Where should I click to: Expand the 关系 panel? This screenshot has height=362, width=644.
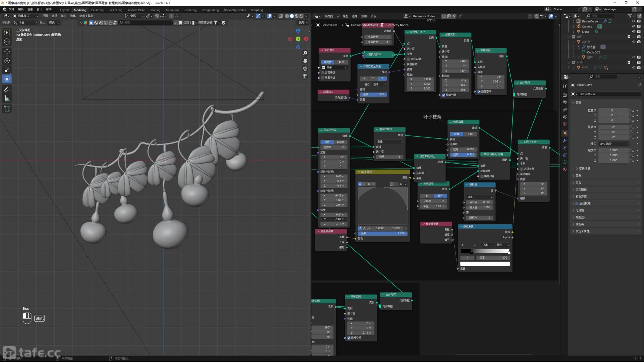click(x=578, y=175)
